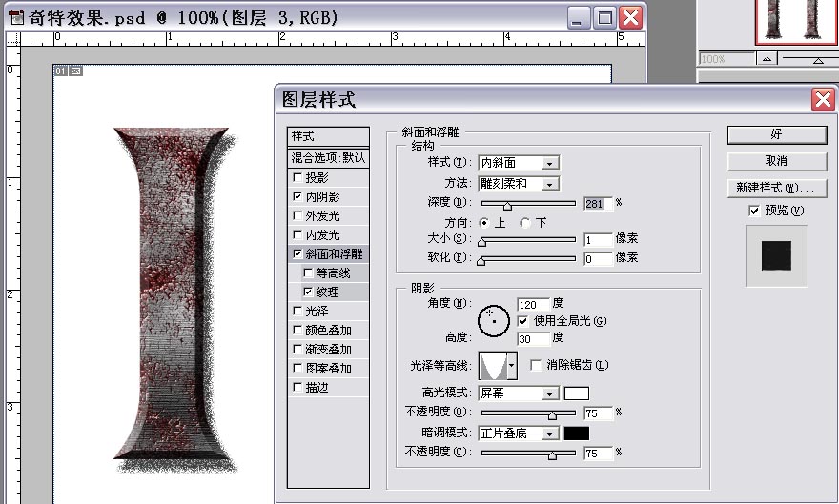This screenshot has height=504, width=839.
Task: Click the navigator zoom slider handle
Action: point(818,61)
